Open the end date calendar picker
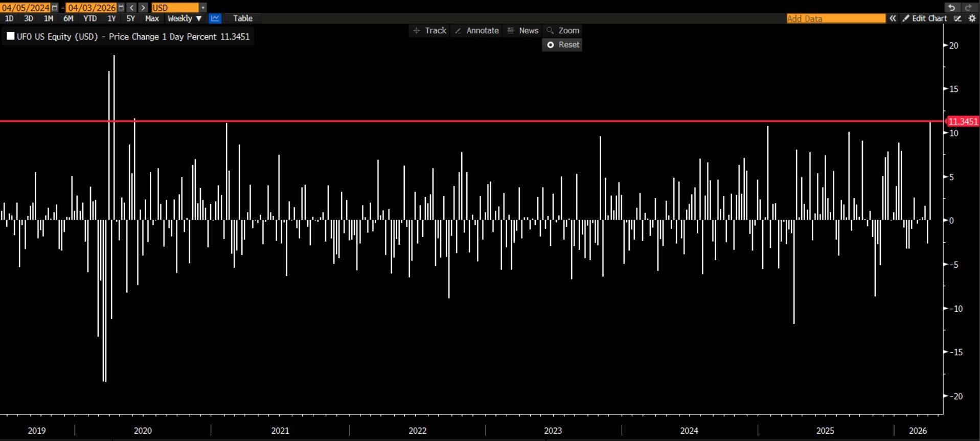 [121, 8]
